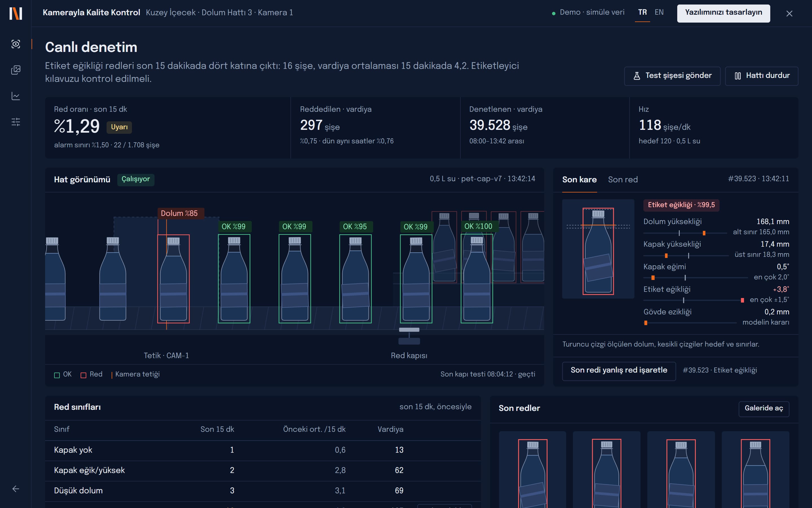
Task: Click the back arrow in sidebar
Action: (x=16, y=489)
